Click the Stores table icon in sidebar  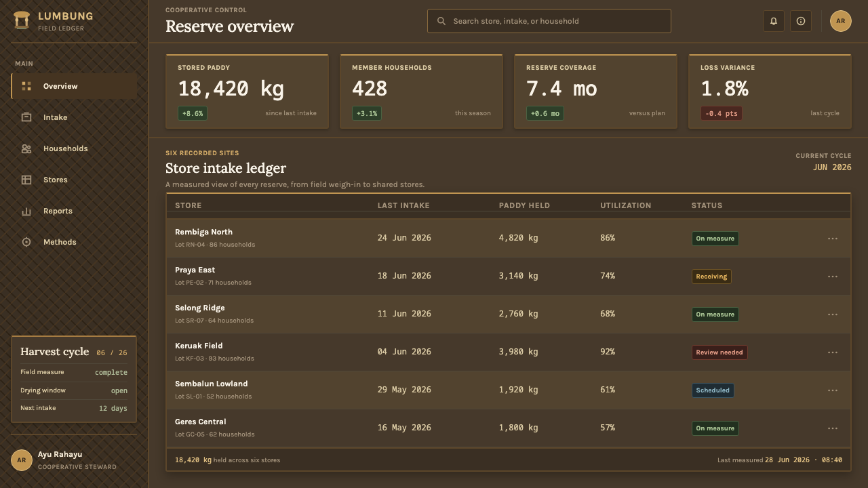point(26,180)
